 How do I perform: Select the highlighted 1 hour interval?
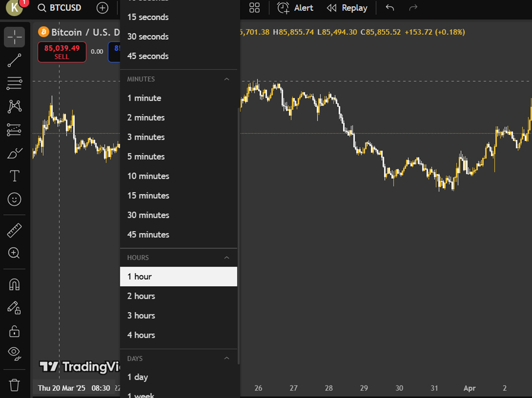[x=178, y=276]
